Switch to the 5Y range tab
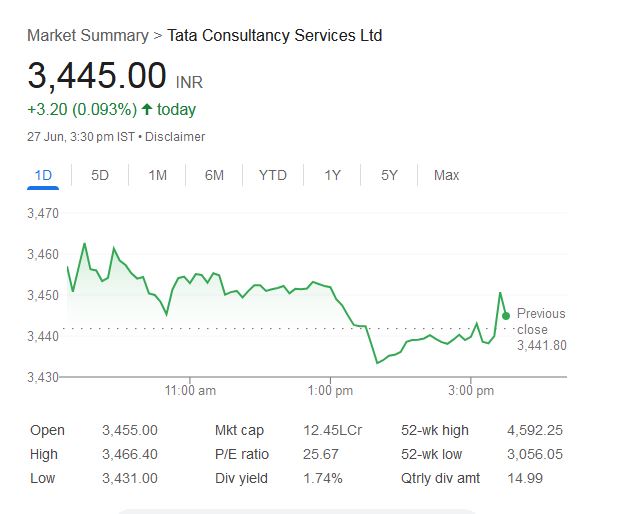 [389, 175]
